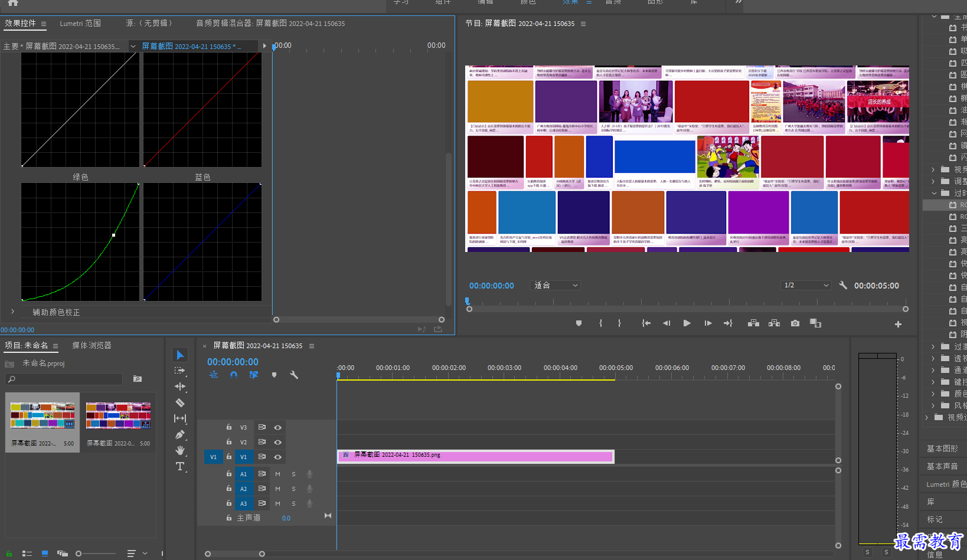The width and height of the screenshot is (967, 560).
Task: Click the Extract button
Action: pyautogui.click(x=774, y=323)
